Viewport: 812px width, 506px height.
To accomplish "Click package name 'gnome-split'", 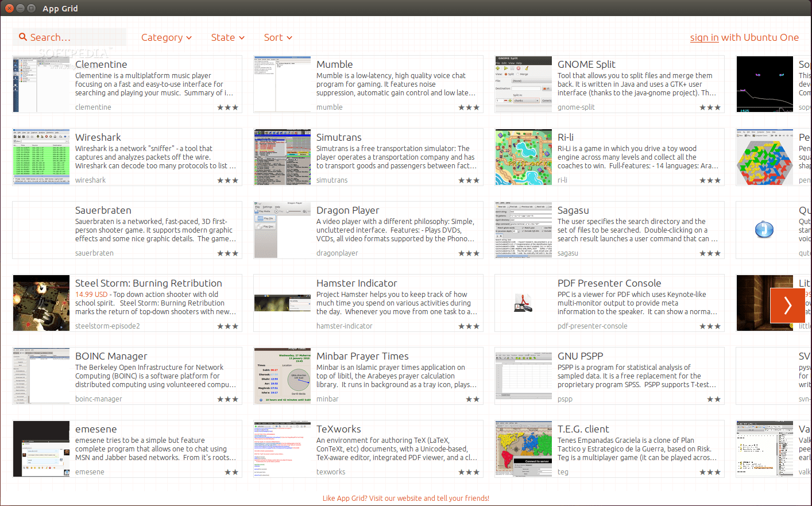I will [x=576, y=107].
